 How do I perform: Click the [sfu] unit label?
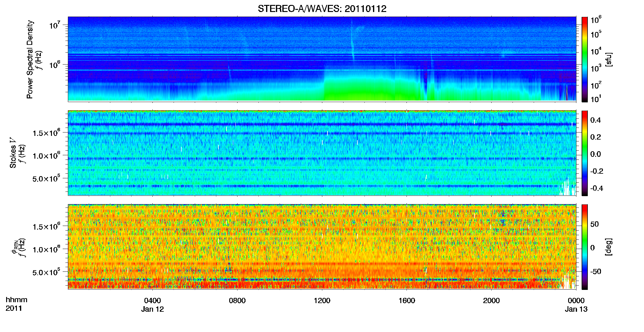[x=609, y=59]
